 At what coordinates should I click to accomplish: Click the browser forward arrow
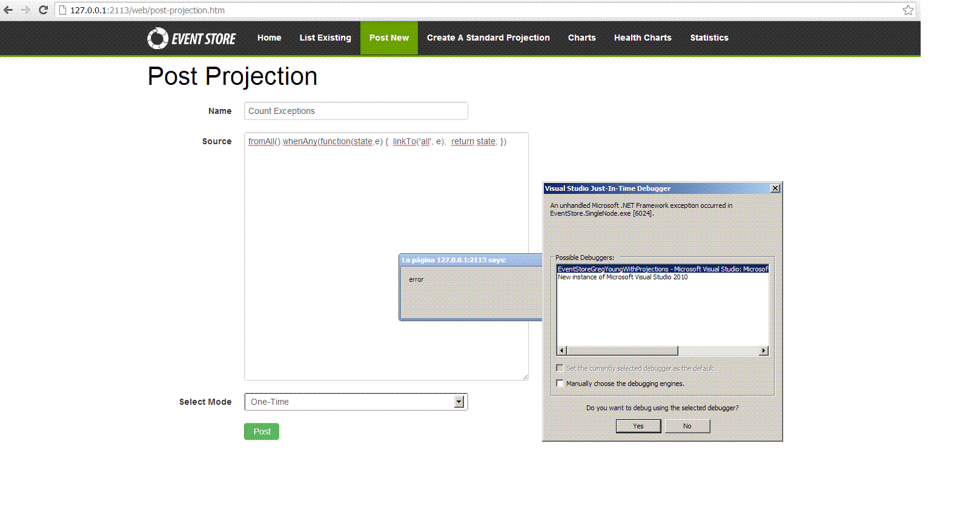[25, 10]
